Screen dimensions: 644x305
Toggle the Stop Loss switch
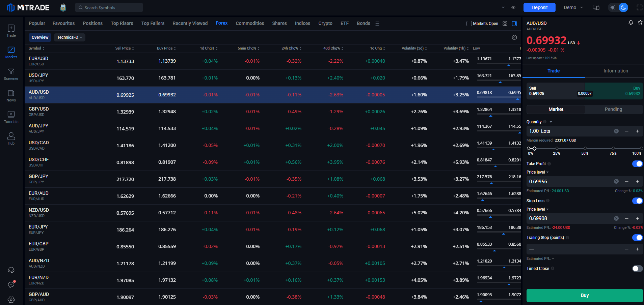pyautogui.click(x=637, y=201)
